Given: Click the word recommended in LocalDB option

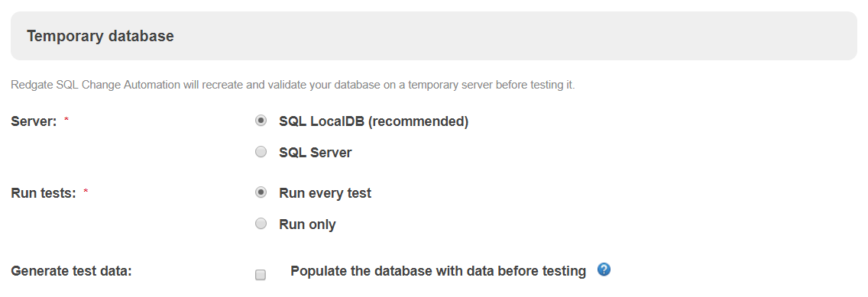Looking at the screenshot, I should pyautogui.click(x=418, y=121).
